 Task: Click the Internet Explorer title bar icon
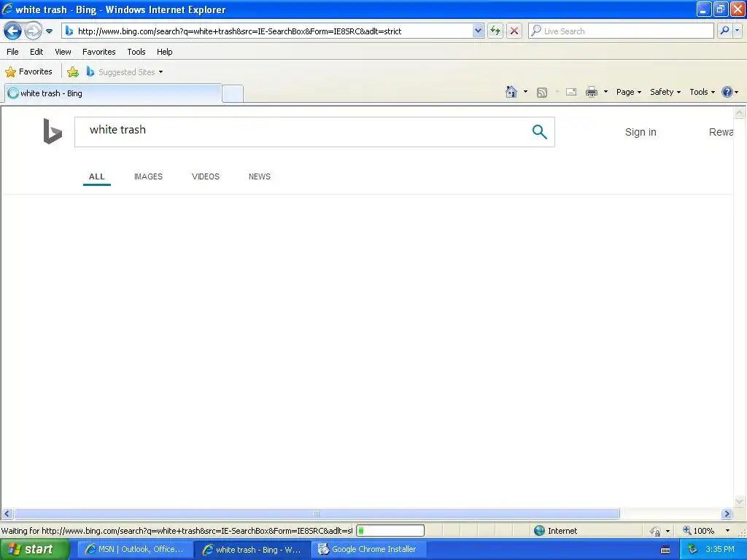7,9
